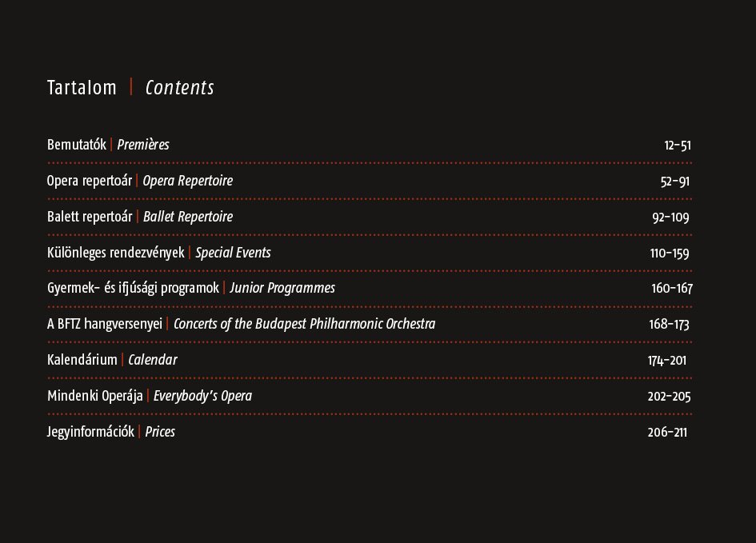Viewport: 756px width, 543px height.
Task: Click page range 52–91
Action: tap(675, 182)
